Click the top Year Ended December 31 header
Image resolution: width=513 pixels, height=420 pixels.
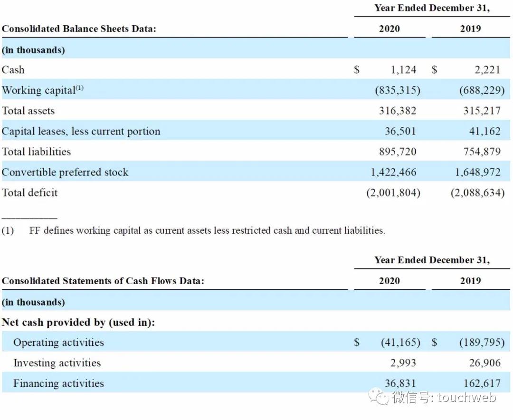click(x=432, y=8)
